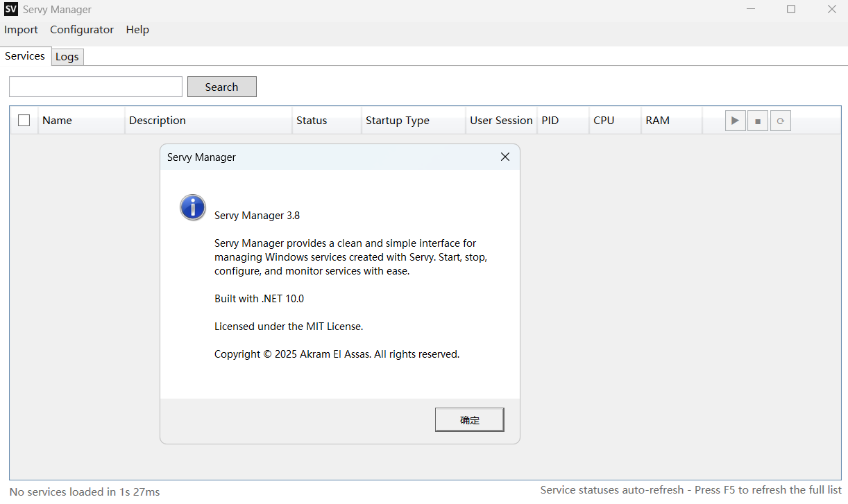Click the stop service square icon

pyautogui.click(x=758, y=121)
